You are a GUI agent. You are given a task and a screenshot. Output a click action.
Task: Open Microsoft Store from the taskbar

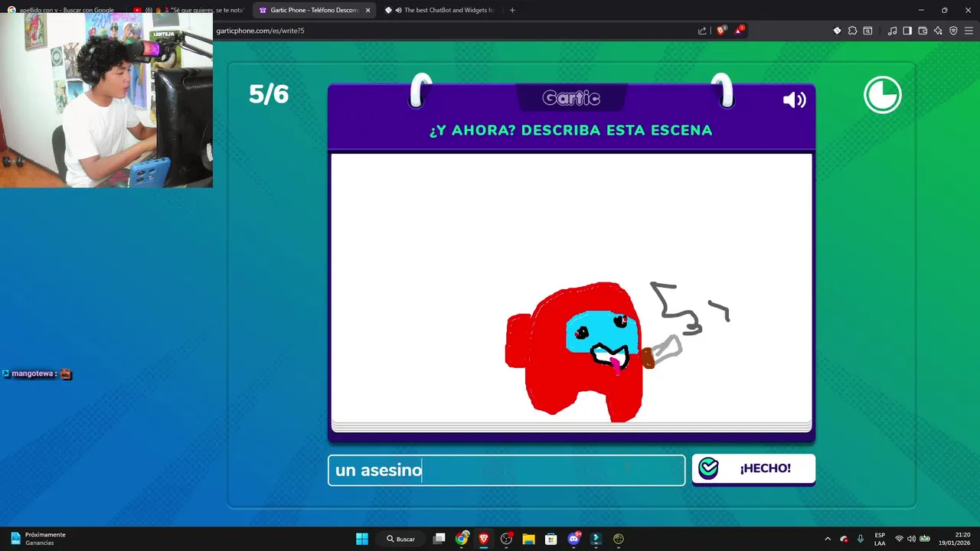point(550,539)
